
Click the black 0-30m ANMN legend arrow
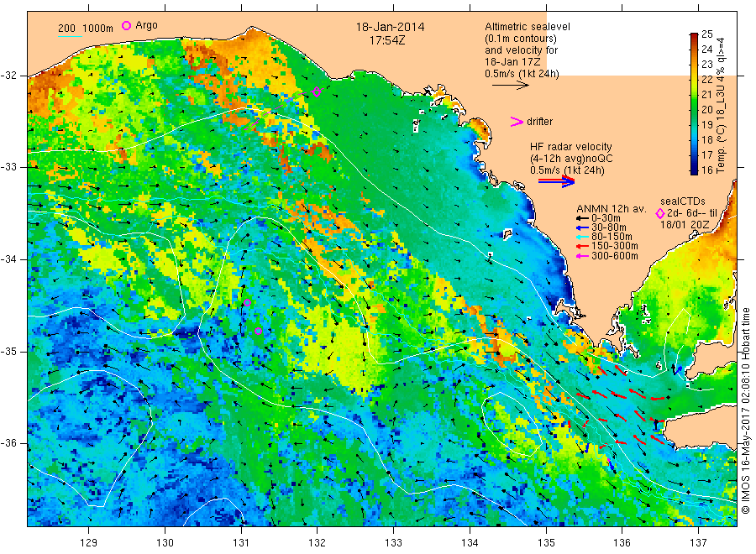coord(582,218)
